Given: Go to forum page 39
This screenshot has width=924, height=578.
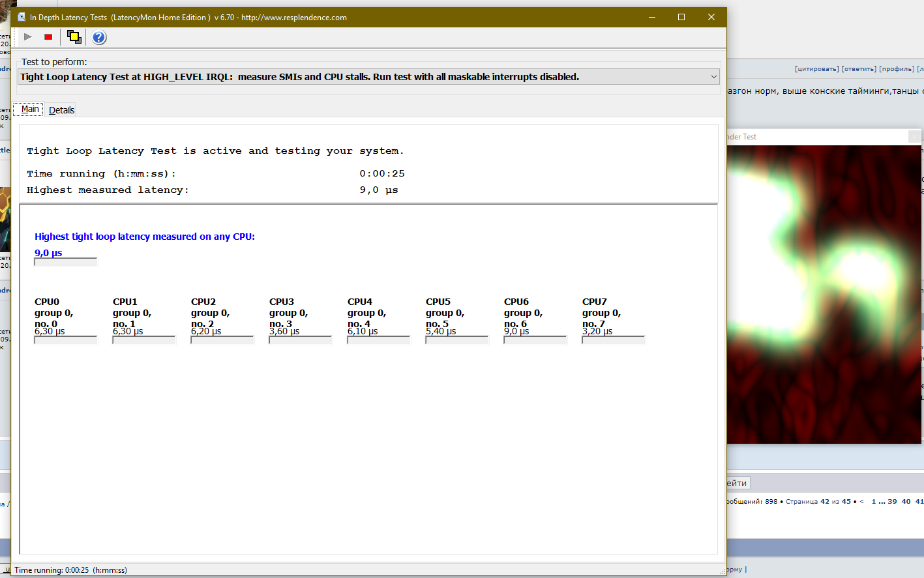Looking at the screenshot, I should 892,501.
